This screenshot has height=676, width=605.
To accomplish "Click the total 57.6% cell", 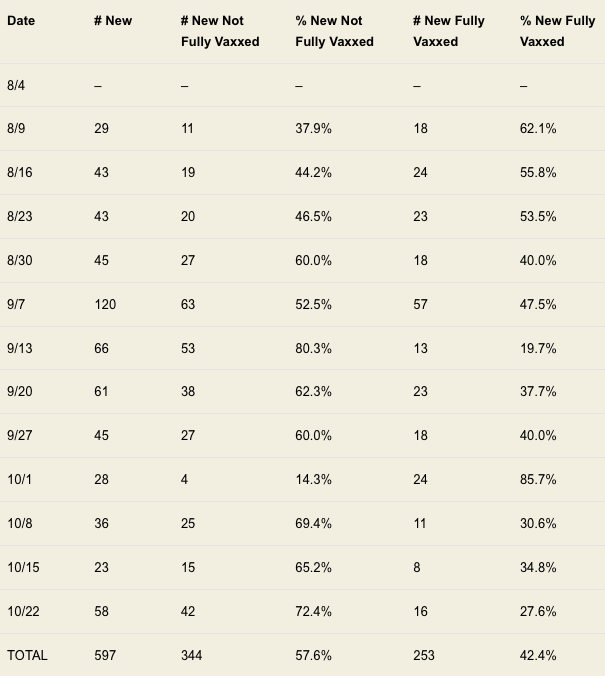I will point(313,655).
